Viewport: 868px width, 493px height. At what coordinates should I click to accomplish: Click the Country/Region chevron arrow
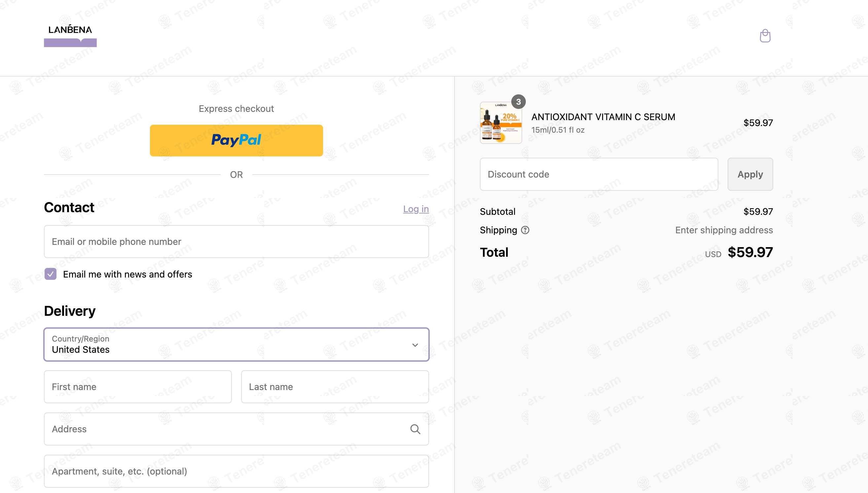pyautogui.click(x=415, y=345)
